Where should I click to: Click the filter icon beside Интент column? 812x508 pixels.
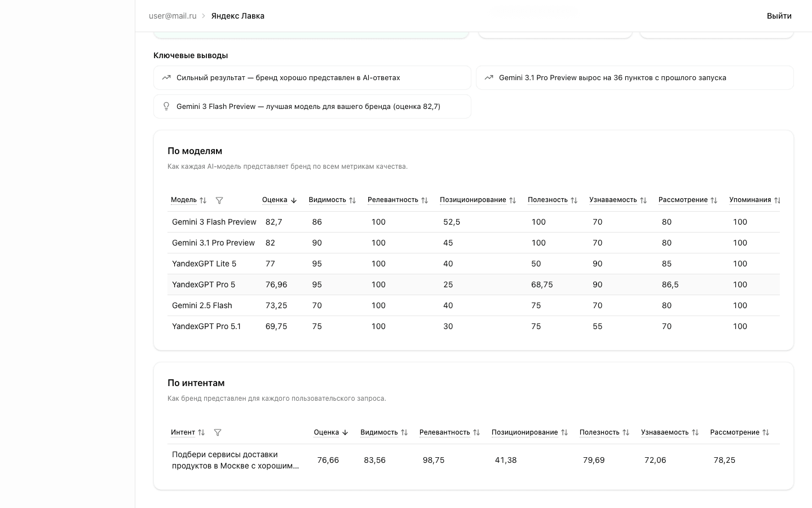[x=218, y=432]
